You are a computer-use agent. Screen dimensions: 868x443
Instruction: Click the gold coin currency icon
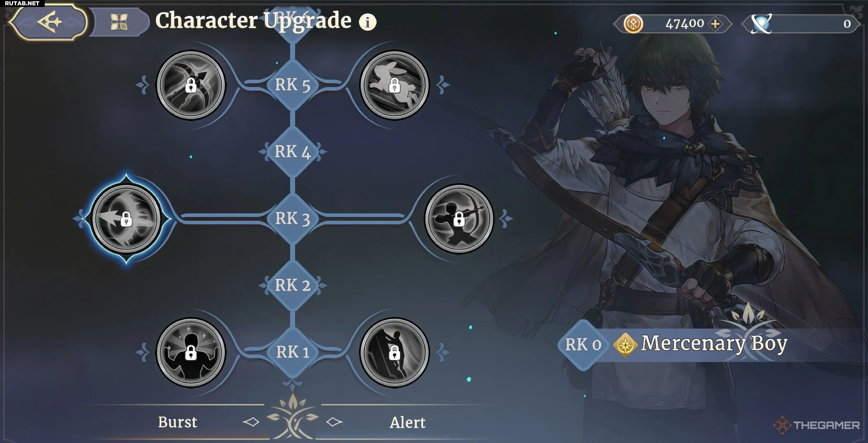633,24
